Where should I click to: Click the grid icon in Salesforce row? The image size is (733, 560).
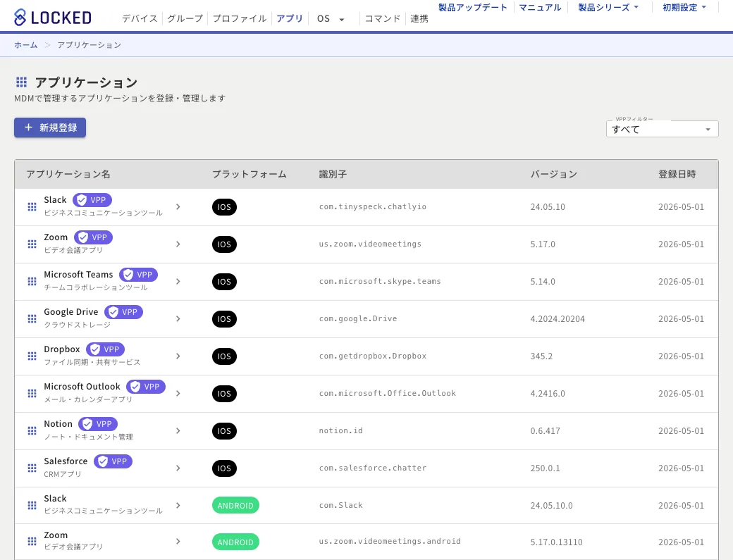point(32,468)
